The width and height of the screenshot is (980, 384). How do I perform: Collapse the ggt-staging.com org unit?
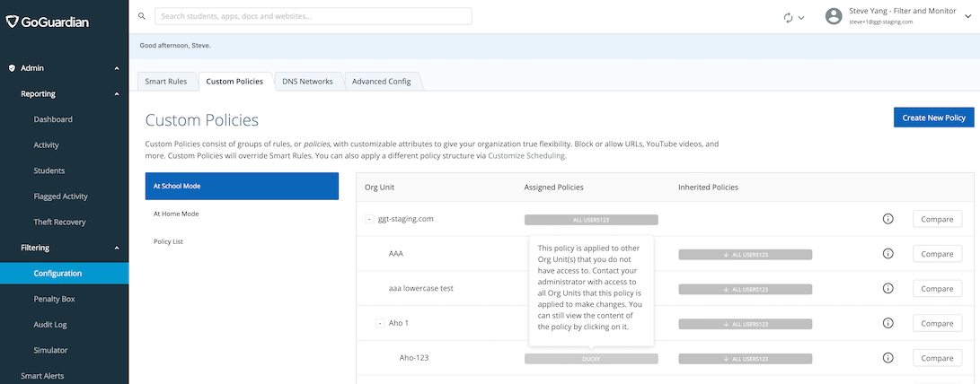[x=369, y=219]
